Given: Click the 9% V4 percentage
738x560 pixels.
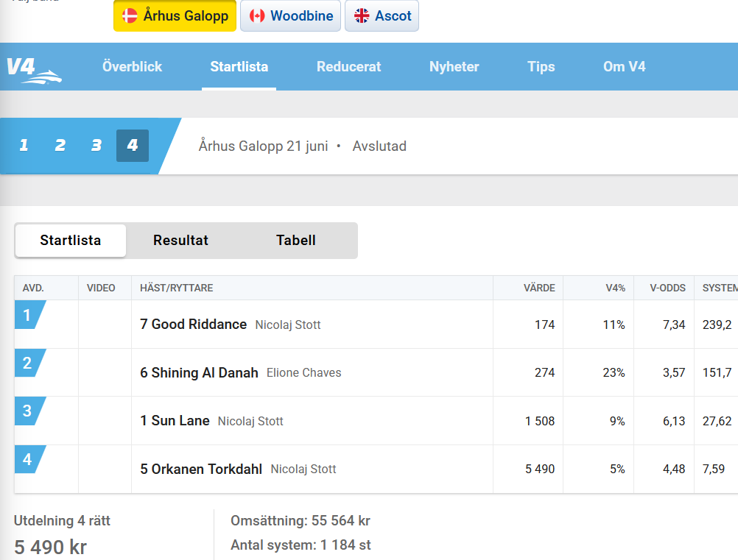Looking at the screenshot, I should pyautogui.click(x=617, y=422).
